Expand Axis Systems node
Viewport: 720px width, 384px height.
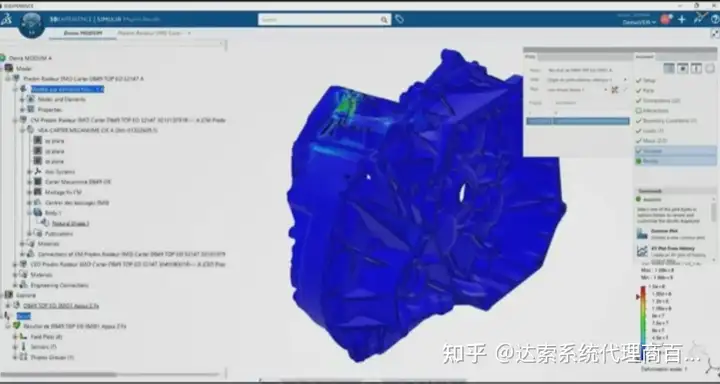[29, 171]
